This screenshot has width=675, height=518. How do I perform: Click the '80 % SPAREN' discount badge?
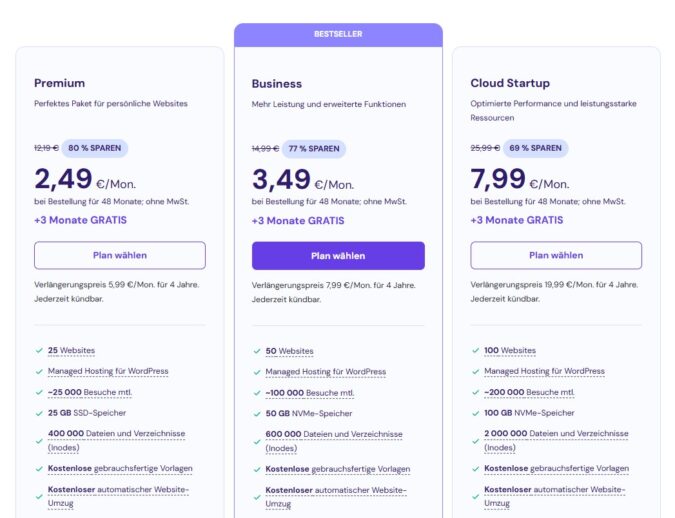(x=94, y=148)
